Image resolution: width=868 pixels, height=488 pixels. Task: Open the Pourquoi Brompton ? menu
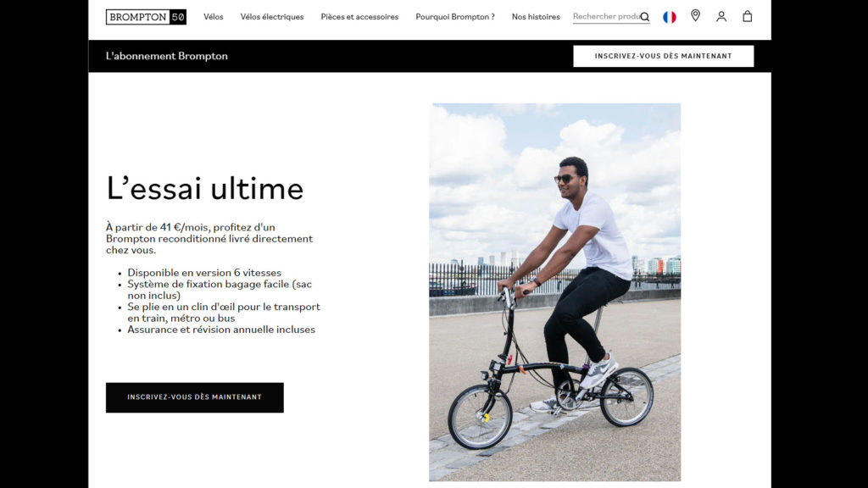tap(455, 17)
